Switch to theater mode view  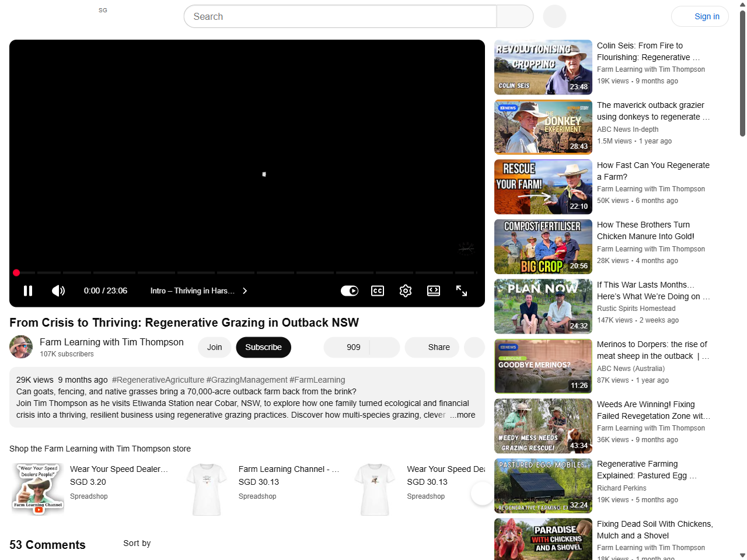click(x=434, y=290)
